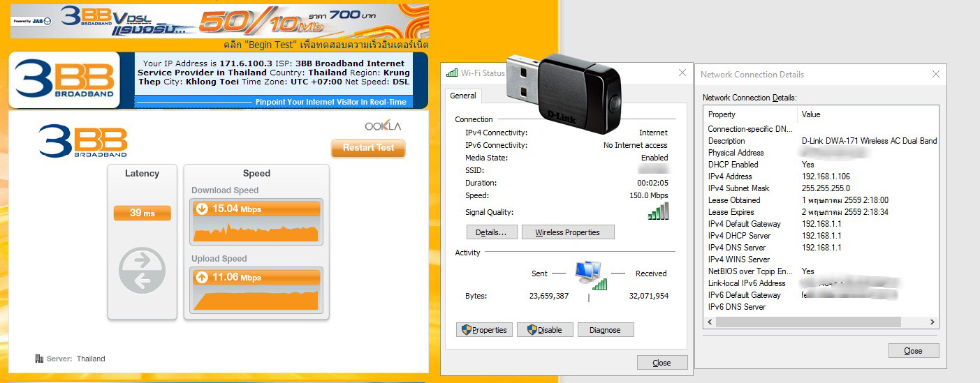Click the upload speed graph
The height and width of the screenshot is (383, 980).
coord(256,298)
